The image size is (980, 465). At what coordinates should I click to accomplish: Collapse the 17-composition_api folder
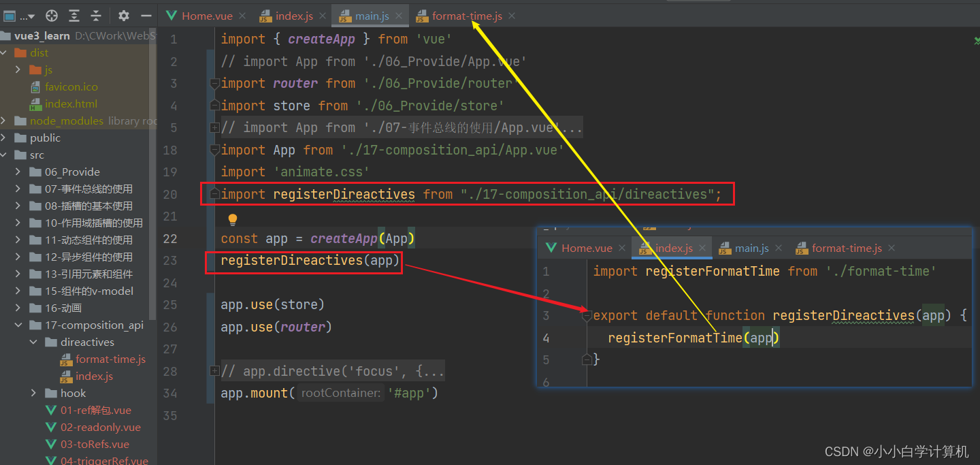coord(19,325)
